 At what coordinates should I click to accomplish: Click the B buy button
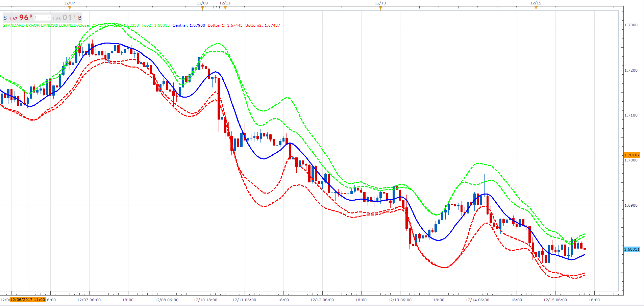pos(80,18)
